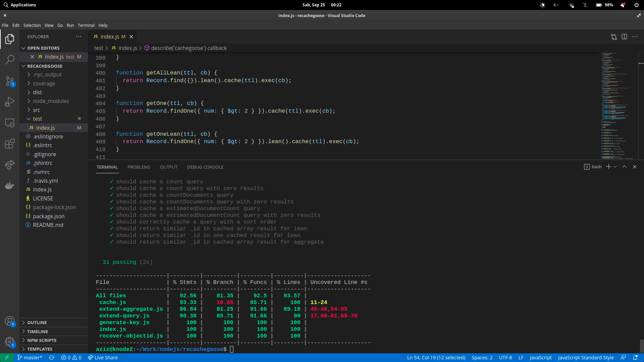Select the DEBUG CONSOLE tab
Image resolution: width=644 pixels, height=362 pixels.
pos(205,167)
